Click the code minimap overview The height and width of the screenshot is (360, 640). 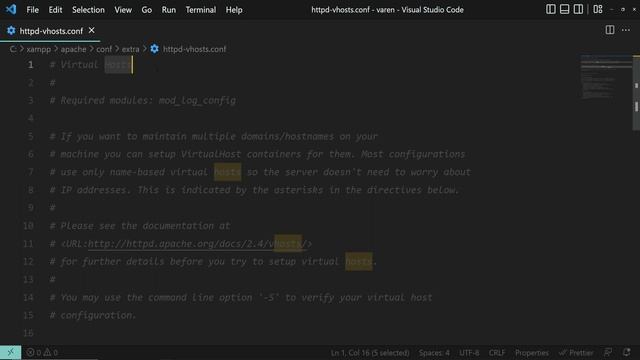pos(606,77)
